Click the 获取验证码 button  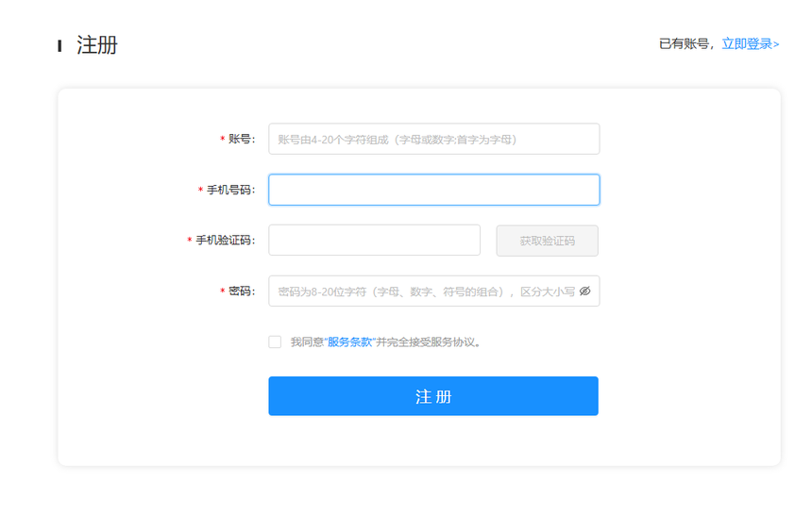pyautogui.click(x=548, y=241)
